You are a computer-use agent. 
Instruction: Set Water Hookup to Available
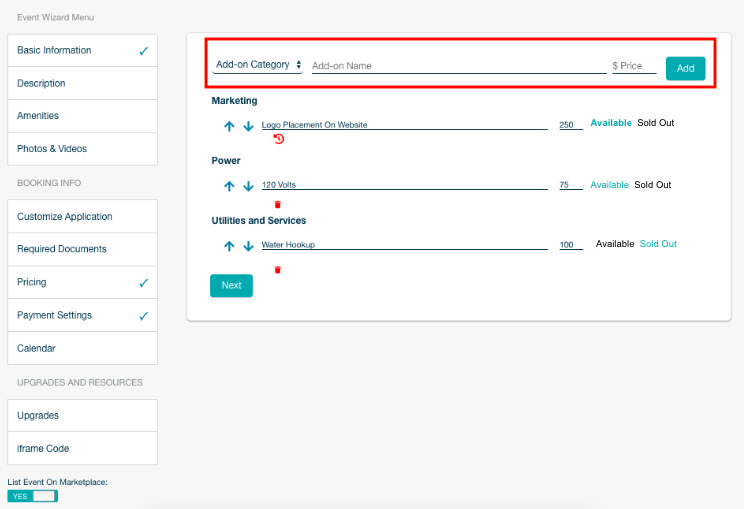614,244
